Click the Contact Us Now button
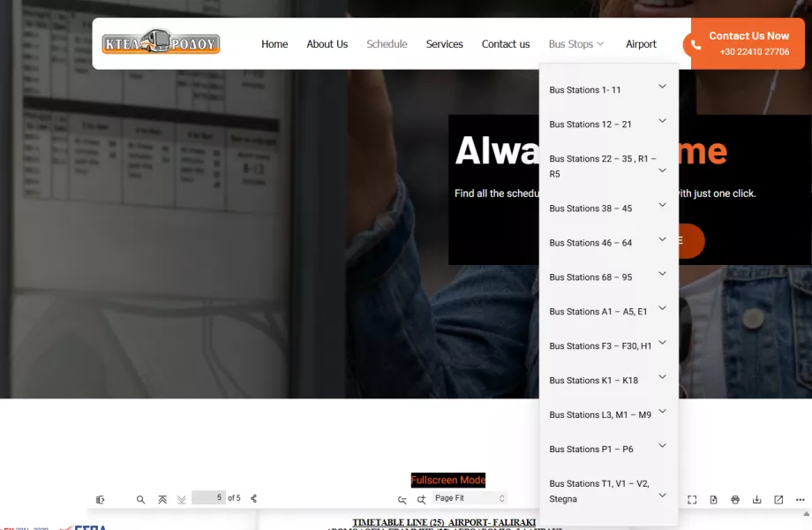 [x=748, y=43]
